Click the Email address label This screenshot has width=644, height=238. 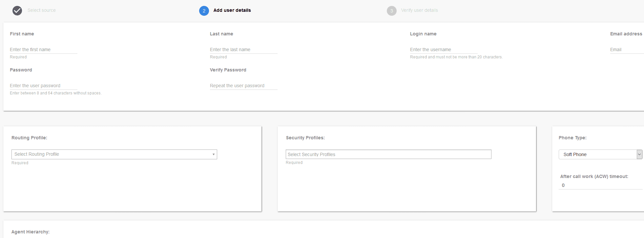coord(626,34)
